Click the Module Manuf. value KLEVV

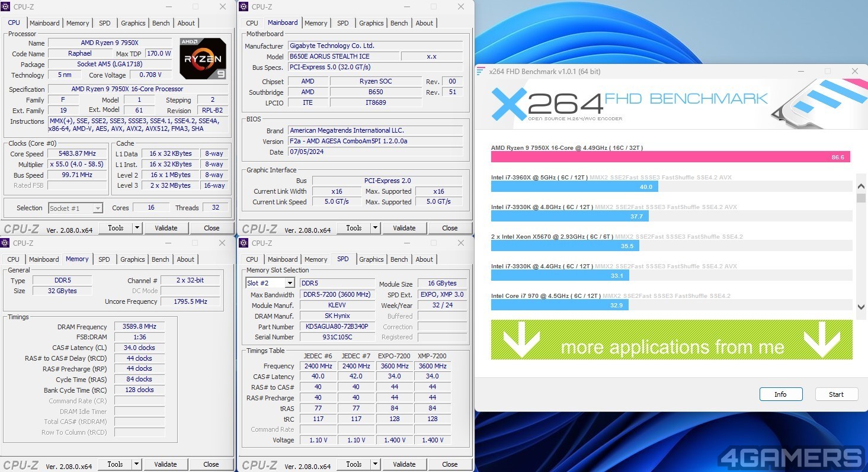point(337,306)
